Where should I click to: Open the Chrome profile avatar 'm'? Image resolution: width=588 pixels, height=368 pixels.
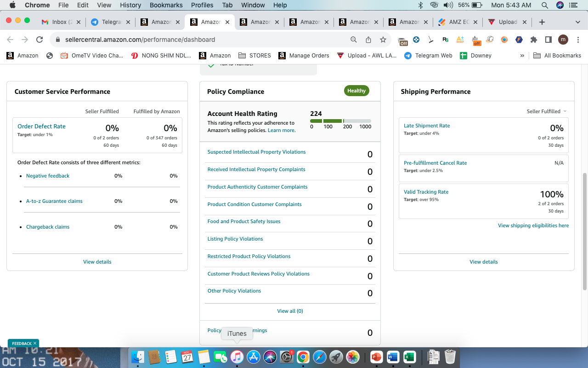click(x=563, y=40)
